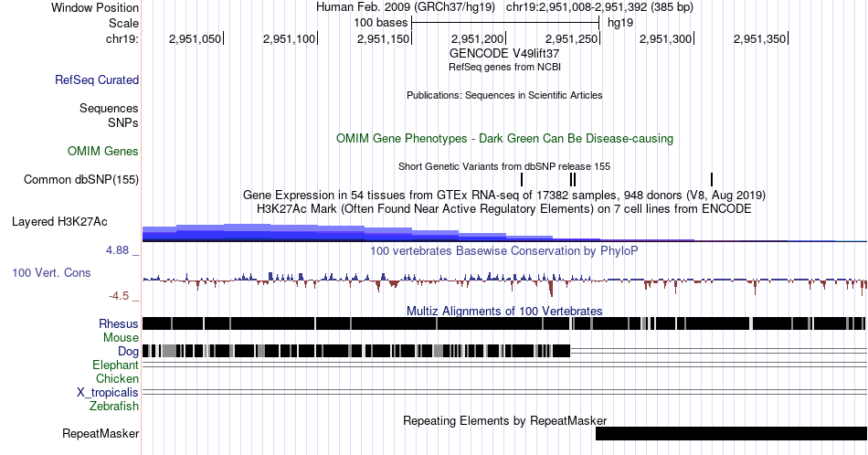Select the Dog alignment row label
Screen dimensions: 868x455
point(128,352)
